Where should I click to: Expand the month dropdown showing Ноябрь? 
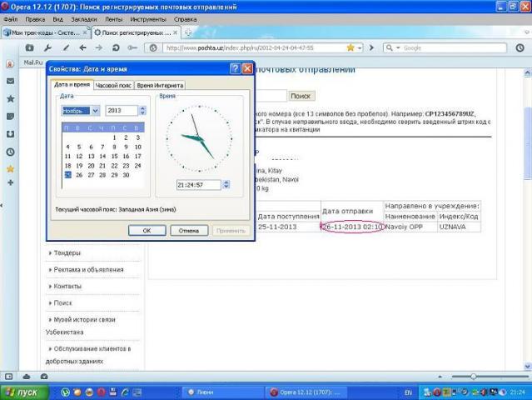point(95,110)
